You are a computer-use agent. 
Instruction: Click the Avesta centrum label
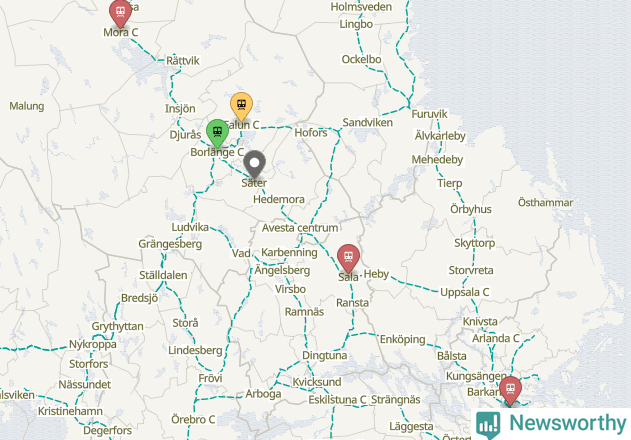(x=300, y=228)
